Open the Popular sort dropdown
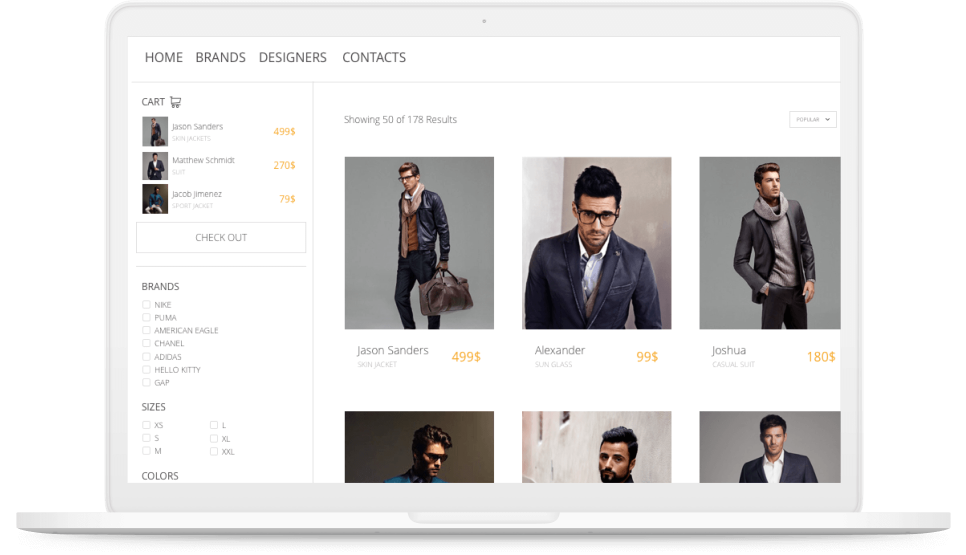Image resolution: width=966 pixels, height=555 pixels. pos(813,120)
